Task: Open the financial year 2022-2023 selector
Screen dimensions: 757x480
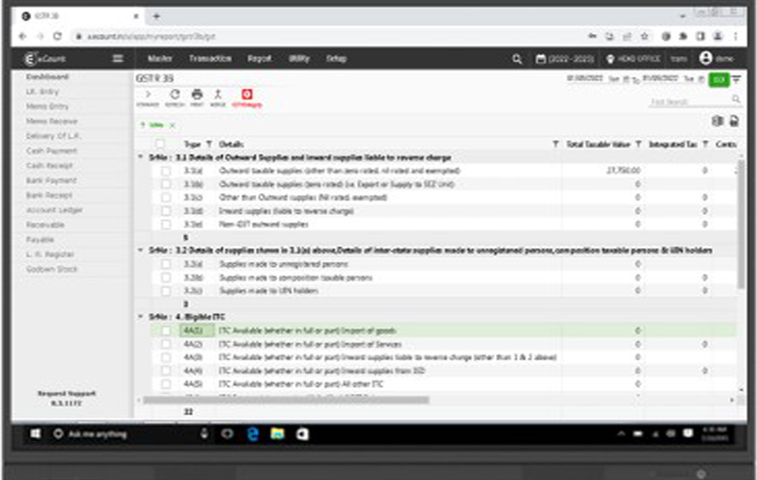Action: [568, 59]
